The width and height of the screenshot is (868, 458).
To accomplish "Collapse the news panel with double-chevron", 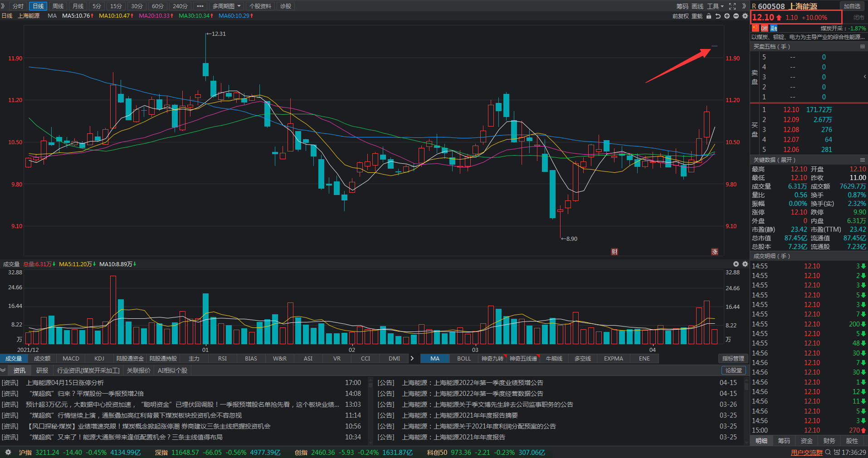I will pos(3,370).
